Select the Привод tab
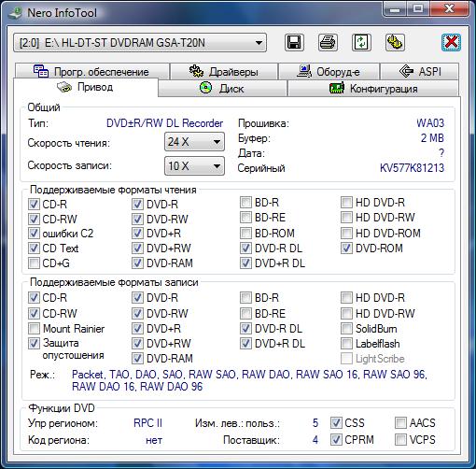This screenshot has height=469, width=476. [86, 87]
